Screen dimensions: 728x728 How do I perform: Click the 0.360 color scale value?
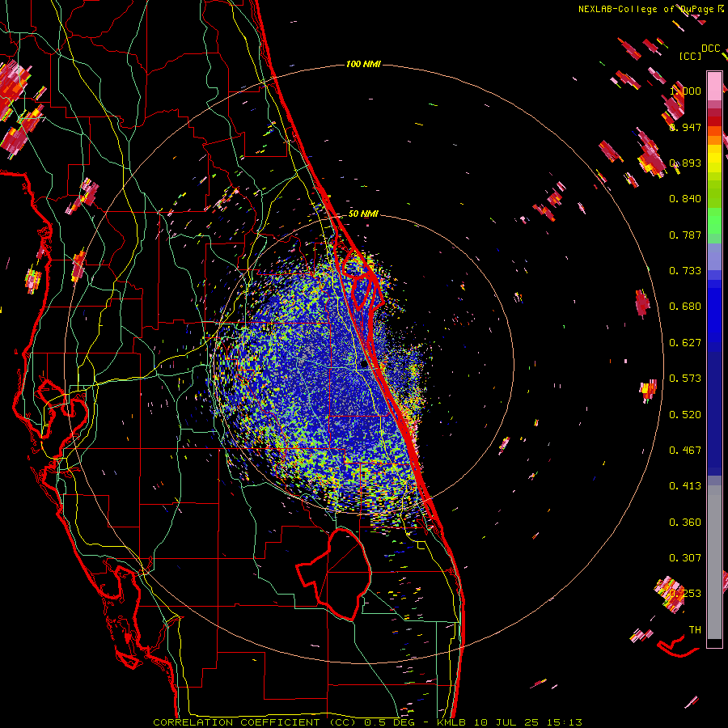coord(685,523)
